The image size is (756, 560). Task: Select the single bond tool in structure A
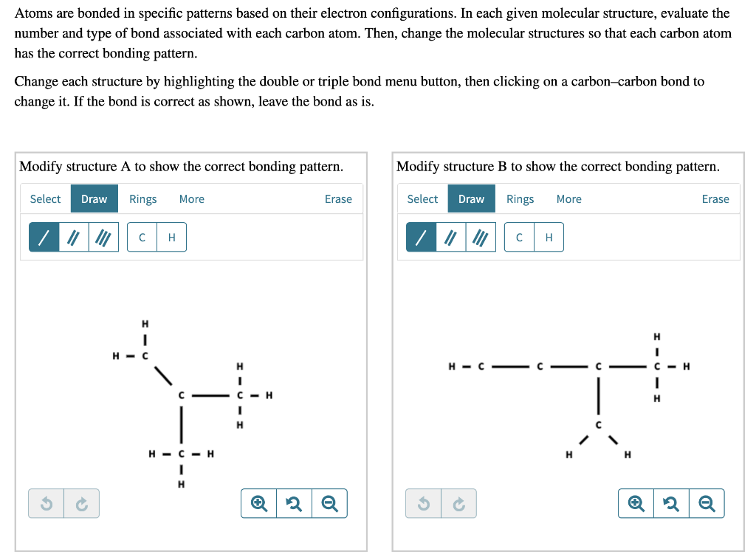(x=43, y=237)
